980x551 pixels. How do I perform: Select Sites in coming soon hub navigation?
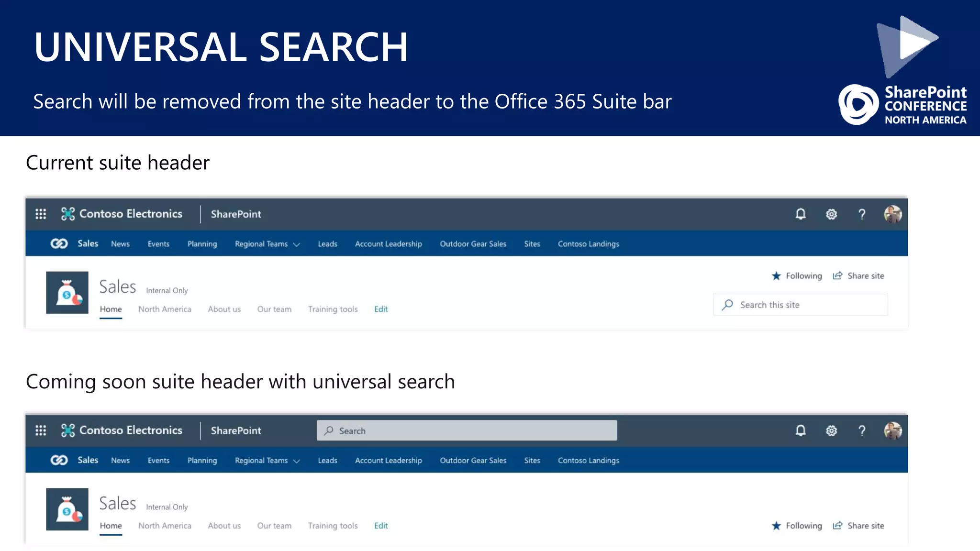pos(532,461)
